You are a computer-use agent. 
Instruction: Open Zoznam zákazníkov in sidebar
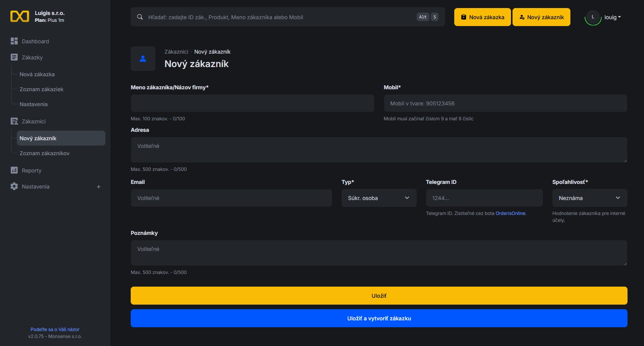coord(44,153)
